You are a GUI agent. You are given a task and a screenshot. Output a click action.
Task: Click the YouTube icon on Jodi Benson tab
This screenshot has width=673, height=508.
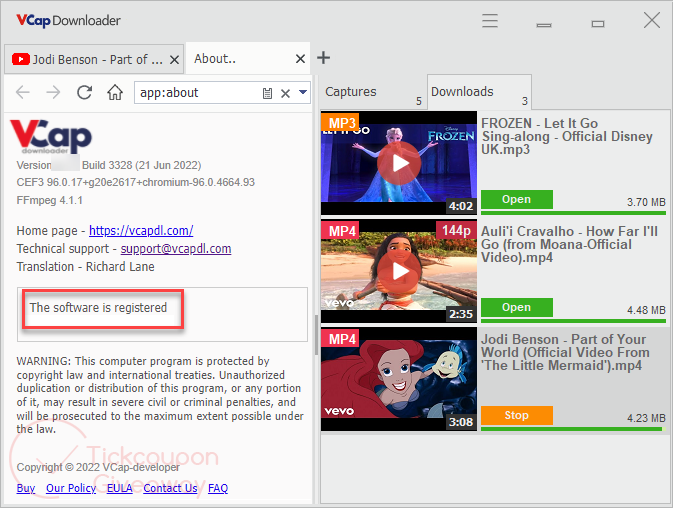(21, 59)
